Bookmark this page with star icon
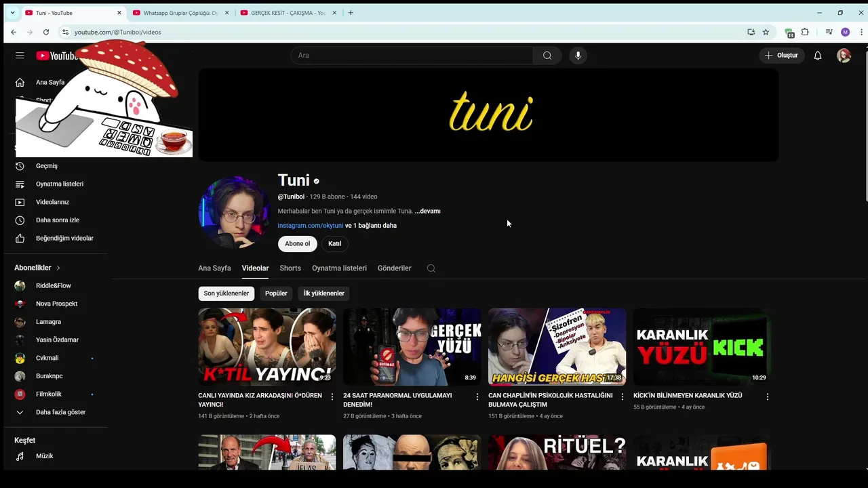This screenshot has height=488, width=868. pos(766,32)
